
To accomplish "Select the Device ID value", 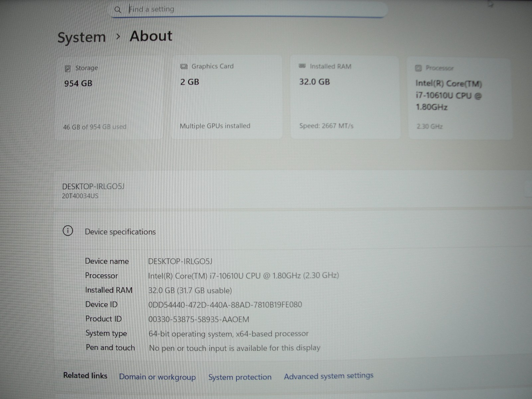I will pos(225,305).
